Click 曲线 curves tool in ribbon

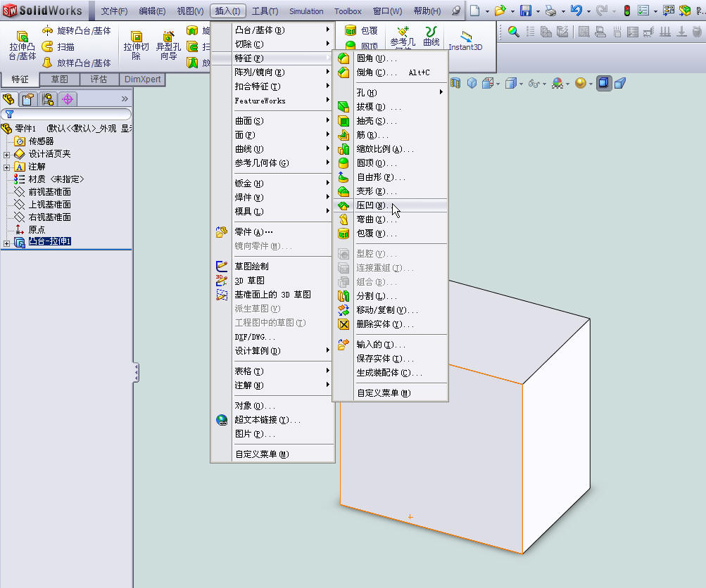[431, 36]
